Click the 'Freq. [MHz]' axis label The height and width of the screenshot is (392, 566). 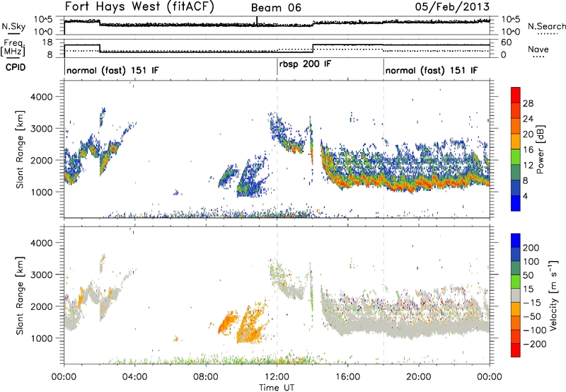coord(13,47)
